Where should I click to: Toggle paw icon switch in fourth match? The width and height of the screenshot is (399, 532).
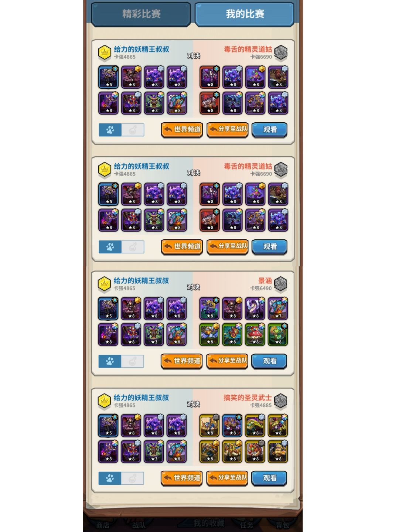tap(110, 478)
